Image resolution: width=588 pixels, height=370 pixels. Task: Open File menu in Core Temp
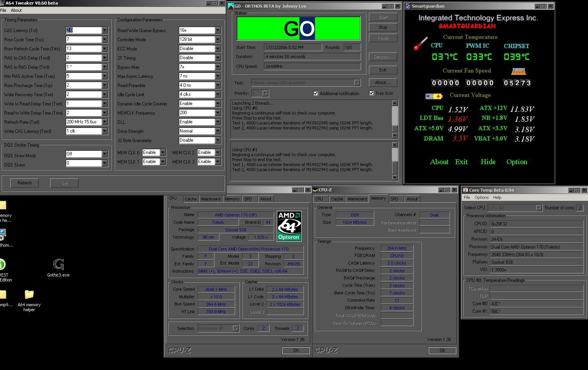click(x=467, y=197)
